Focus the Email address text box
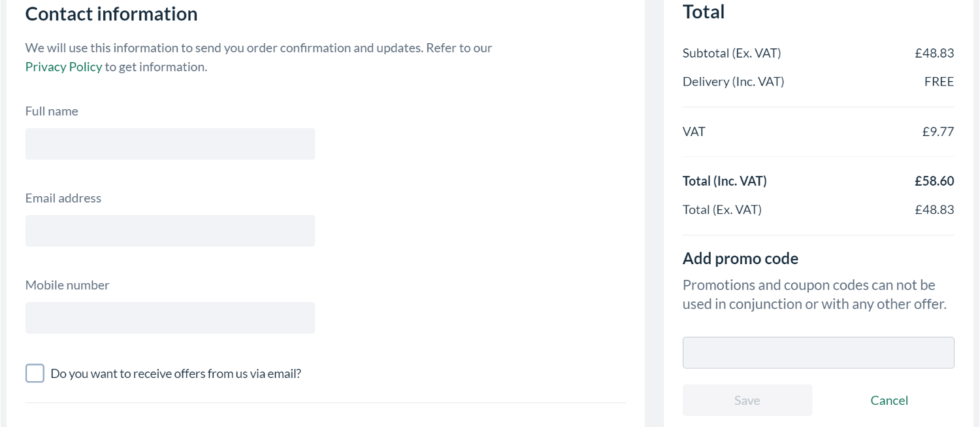This screenshot has height=427, width=980. (x=170, y=231)
